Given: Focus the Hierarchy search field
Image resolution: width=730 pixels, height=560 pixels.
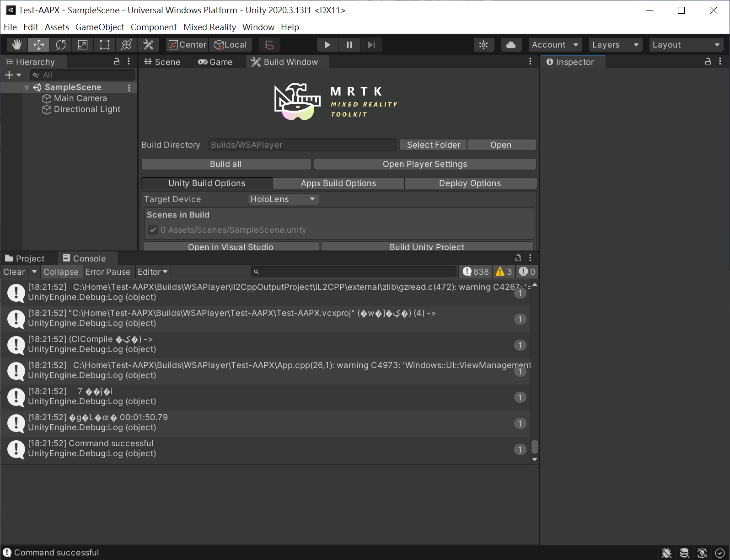Looking at the screenshot, I should [82, 75].
